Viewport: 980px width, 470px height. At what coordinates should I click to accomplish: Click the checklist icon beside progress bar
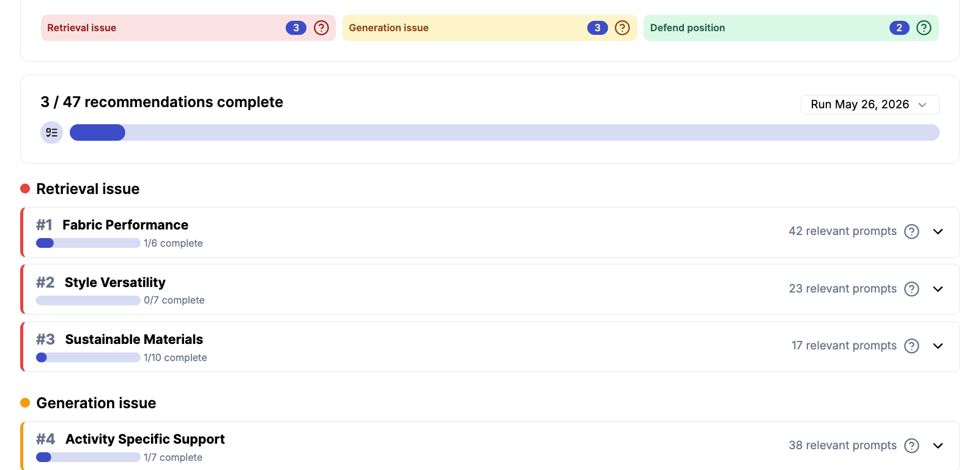pyautogui.click(x=52, y=132)
